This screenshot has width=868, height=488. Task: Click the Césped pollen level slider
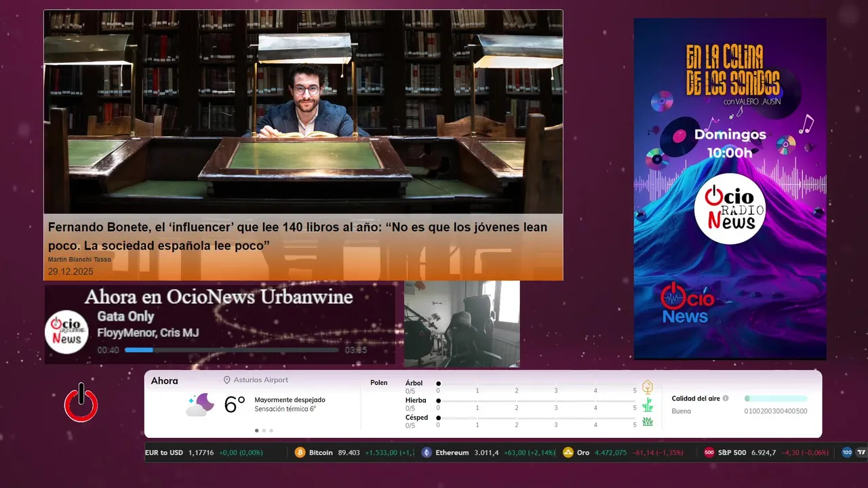536,418
